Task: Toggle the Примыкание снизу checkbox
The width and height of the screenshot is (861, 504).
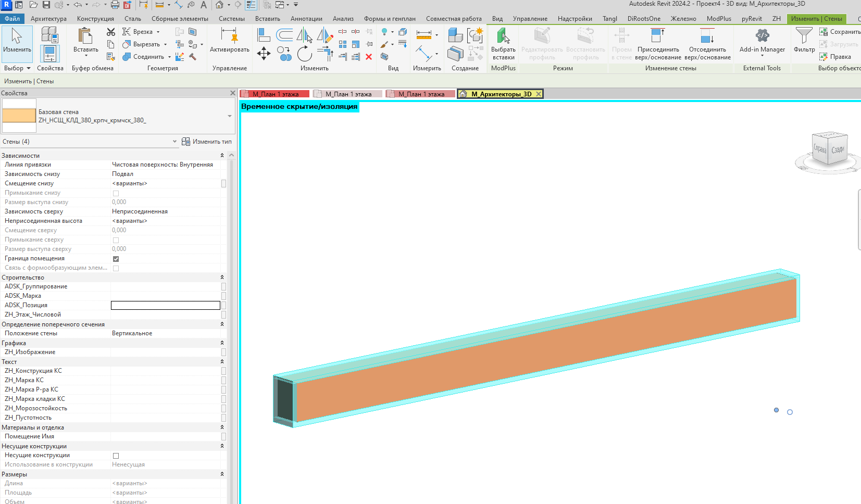Action: (x=116, y=193)
